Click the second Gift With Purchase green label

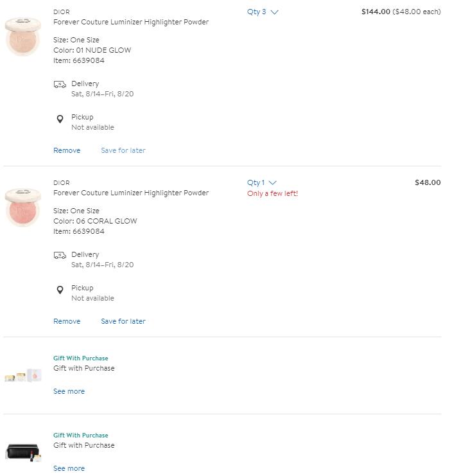tap(81, 436)
